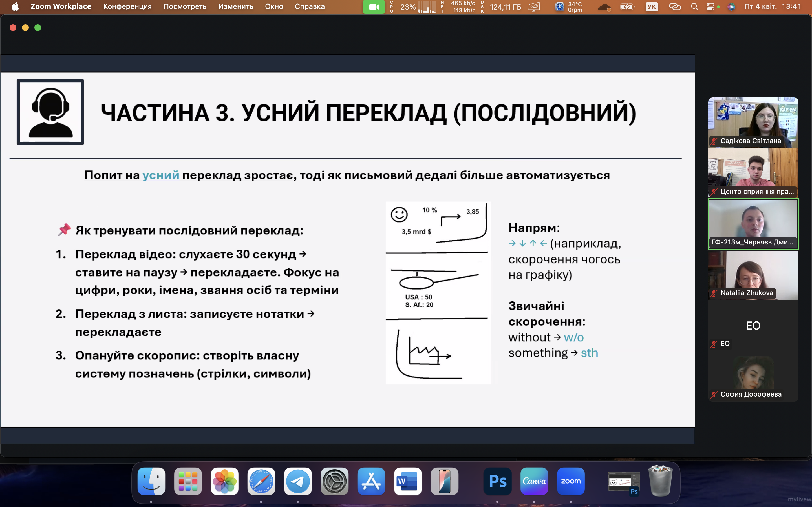Click Nataliia Zhukova participant video tile

(753, 275)
